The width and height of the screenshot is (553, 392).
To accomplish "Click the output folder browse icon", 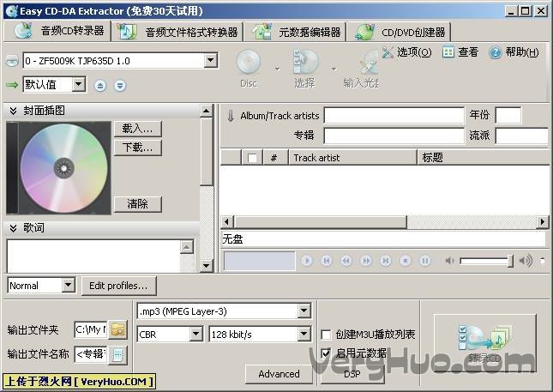I will 117,329.
